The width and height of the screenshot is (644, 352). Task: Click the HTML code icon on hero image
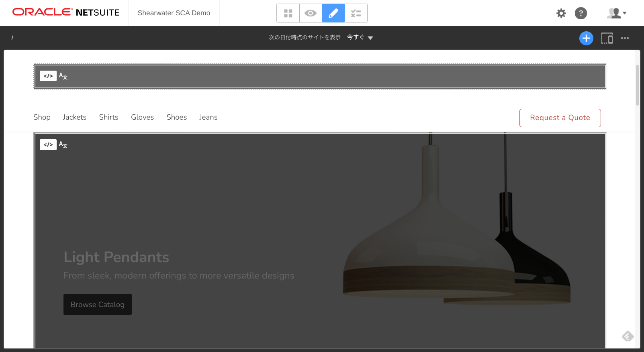[x=48, y=144]
